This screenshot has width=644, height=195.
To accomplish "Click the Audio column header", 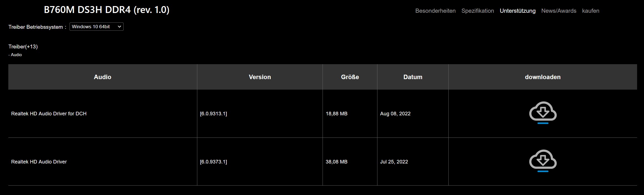I will (103, 77).
